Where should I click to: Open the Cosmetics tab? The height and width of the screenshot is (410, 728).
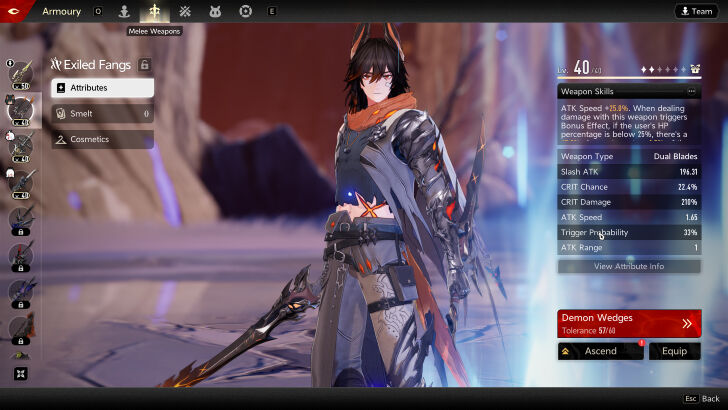tap(103, 139)
